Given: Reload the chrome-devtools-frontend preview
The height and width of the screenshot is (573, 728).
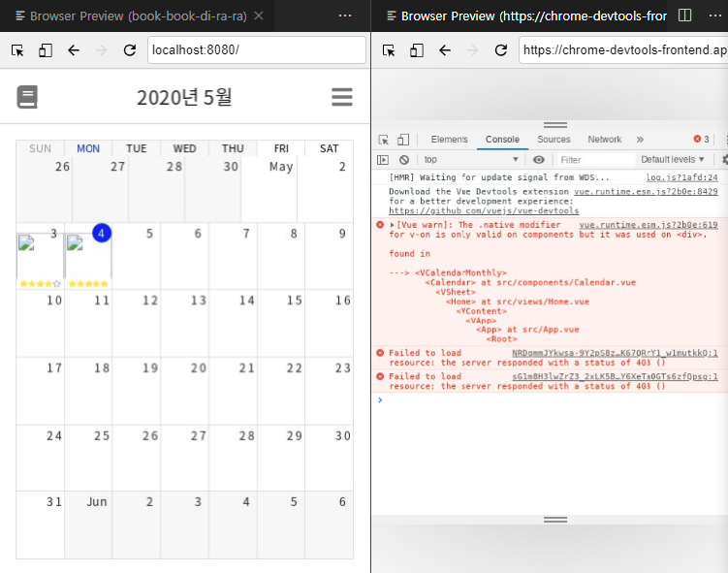Looking at the screenshot, I should 501,50.
